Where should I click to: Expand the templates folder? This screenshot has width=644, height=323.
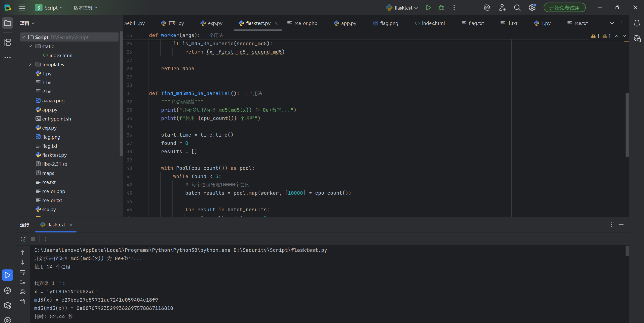click(30, 64)
